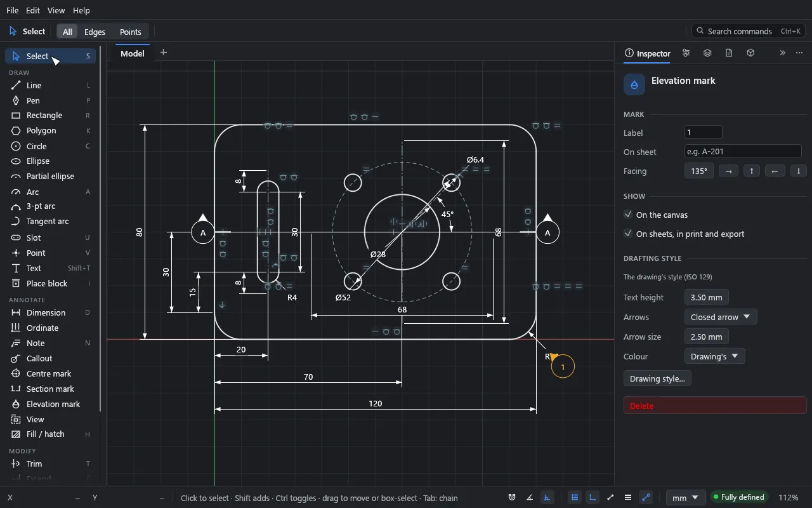
Task: Pick the Tangent arc tool
Action: click(51, 222)
